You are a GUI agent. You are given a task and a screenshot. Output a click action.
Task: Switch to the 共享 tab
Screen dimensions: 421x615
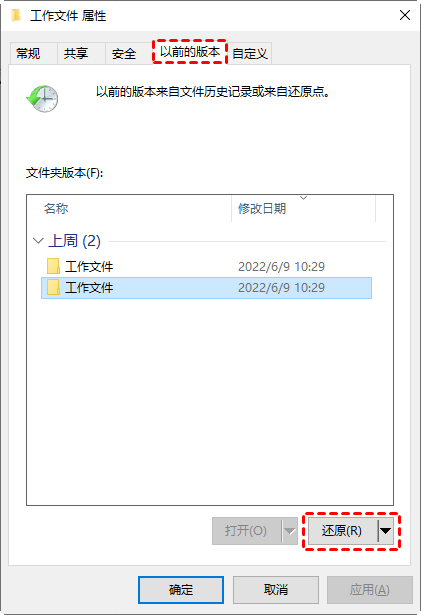76,53
